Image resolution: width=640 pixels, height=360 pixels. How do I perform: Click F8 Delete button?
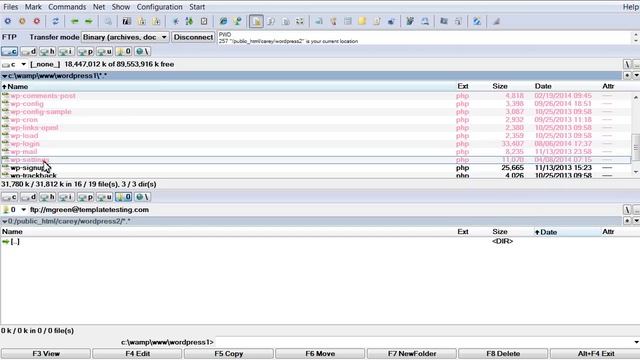pos(503,353)
